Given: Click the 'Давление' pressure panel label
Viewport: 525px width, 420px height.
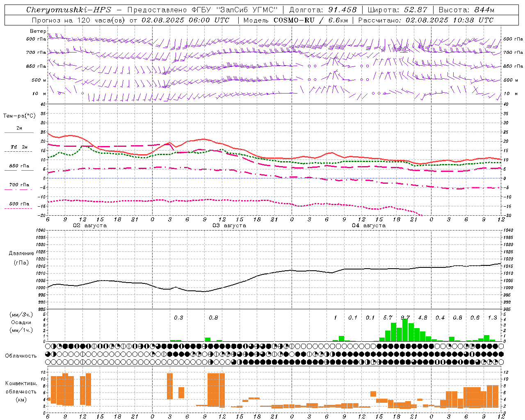Looking at the screenshot, I should pyautogui.click(x=21, y=253).
